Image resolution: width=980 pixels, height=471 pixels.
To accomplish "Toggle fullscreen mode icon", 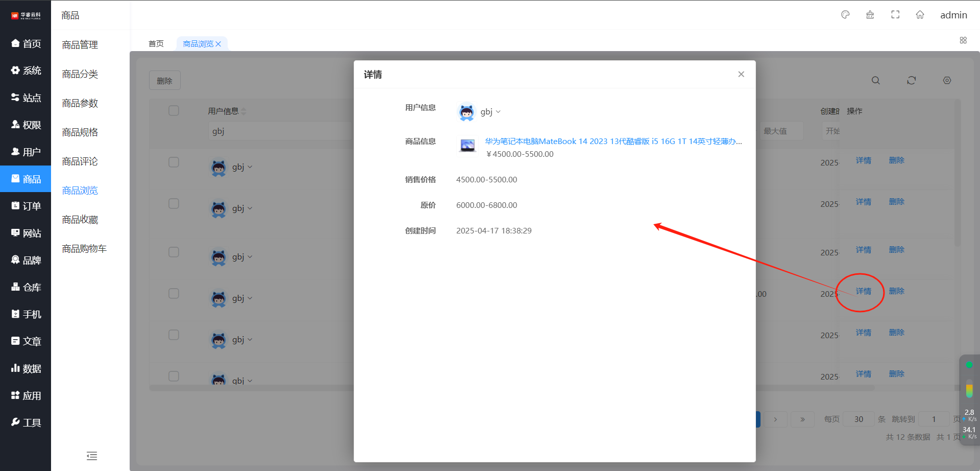I will pos(895,15).
